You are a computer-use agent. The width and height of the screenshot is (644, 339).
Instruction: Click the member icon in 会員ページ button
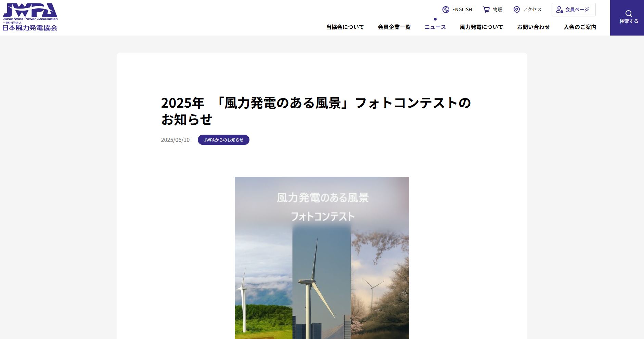click(x=559, y=10)
